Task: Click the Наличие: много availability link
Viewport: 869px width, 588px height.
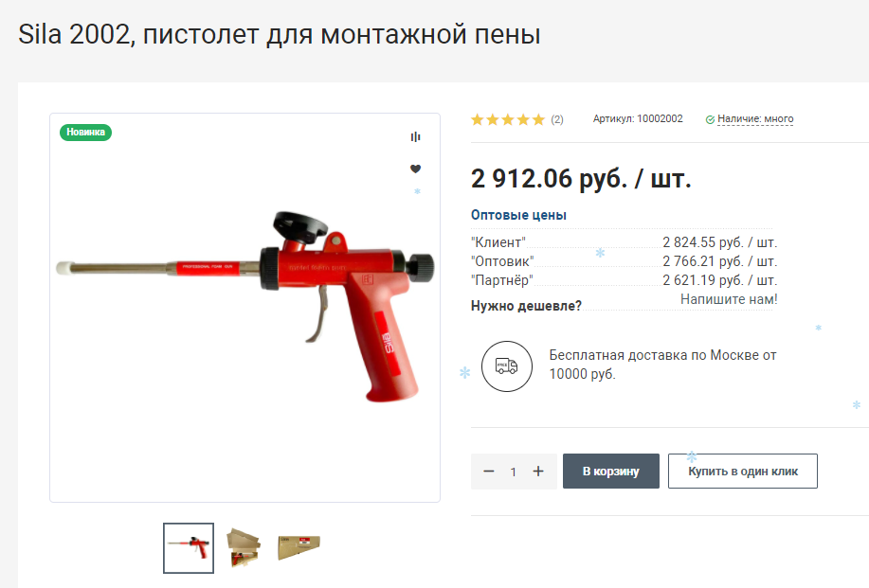Action: point(755,118)
